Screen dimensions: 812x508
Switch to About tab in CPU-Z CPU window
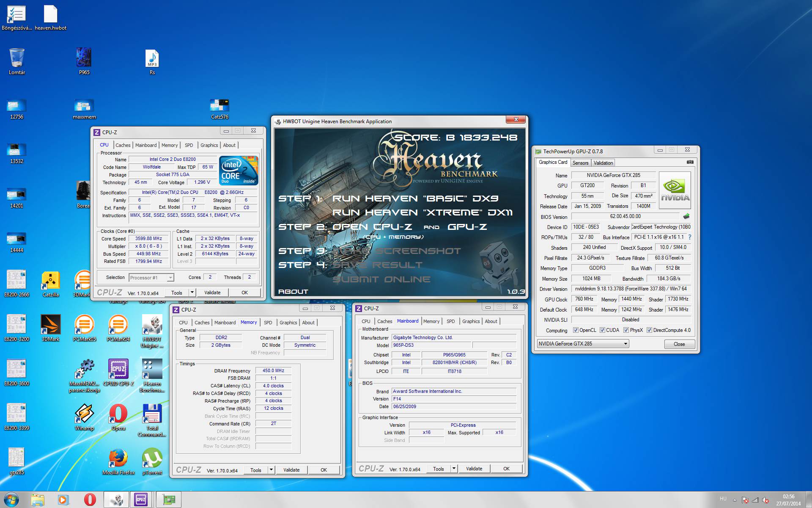pyautogui.click(x=229, y=145)
